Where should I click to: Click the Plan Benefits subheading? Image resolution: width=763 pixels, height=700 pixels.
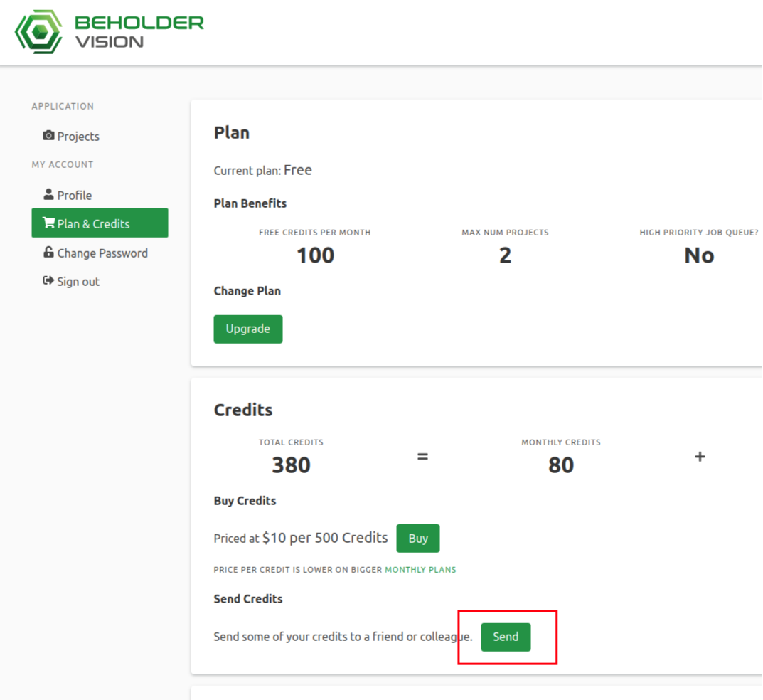point(250,203)
